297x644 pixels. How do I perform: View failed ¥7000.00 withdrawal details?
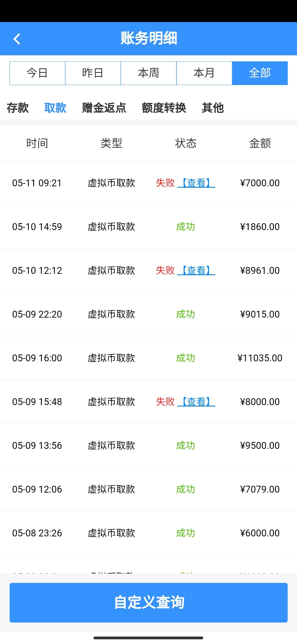click(196, 183)
